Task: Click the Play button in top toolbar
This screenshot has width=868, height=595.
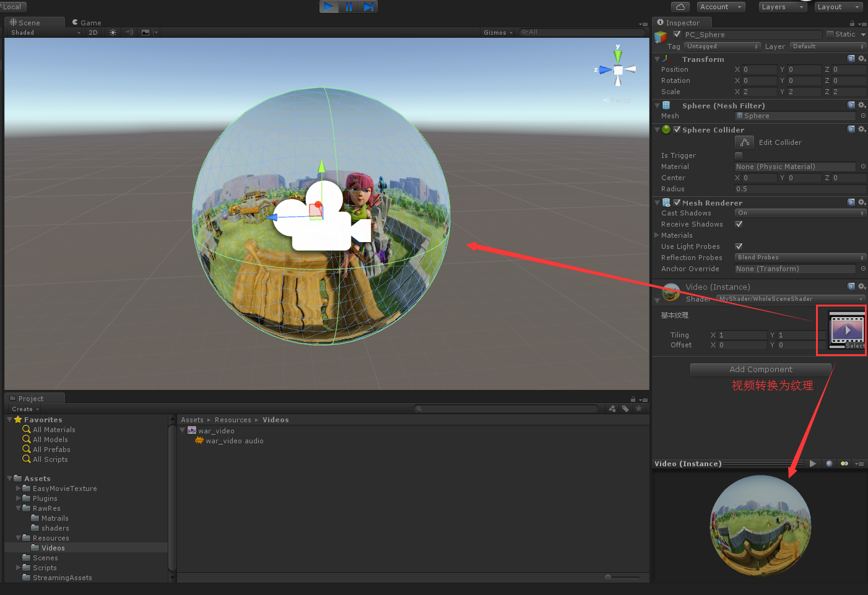Action: [x=329, y=7]
